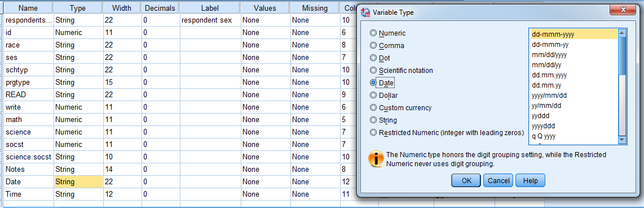Click the Values column header
Screen dimensions: 644x208
click(x=265, y=8)
